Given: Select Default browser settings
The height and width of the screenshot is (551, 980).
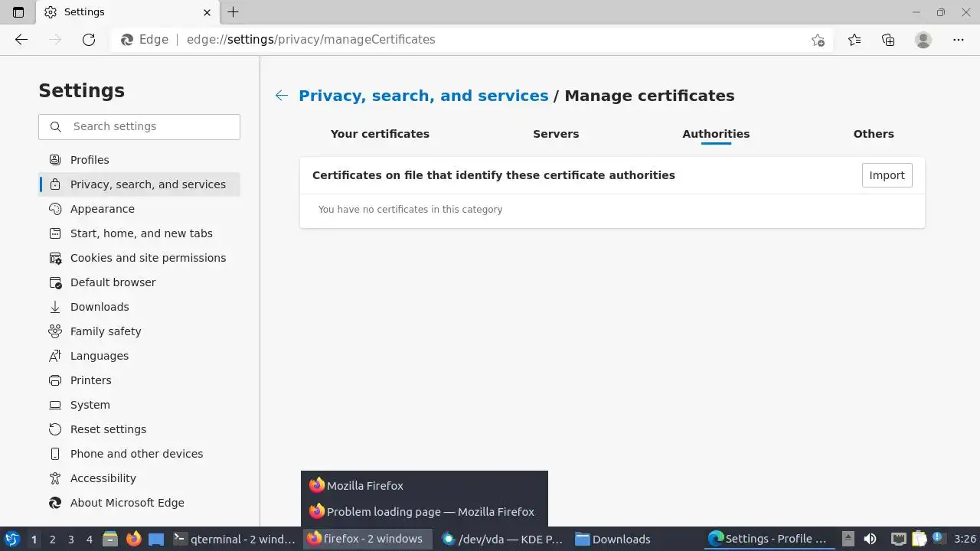Looking at the screenshot, I should coord(139,282).
